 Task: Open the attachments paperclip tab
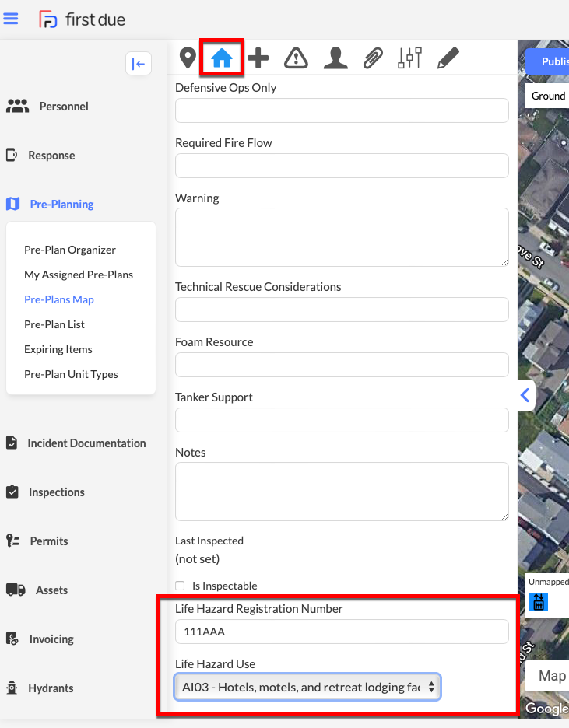point(373,58)
